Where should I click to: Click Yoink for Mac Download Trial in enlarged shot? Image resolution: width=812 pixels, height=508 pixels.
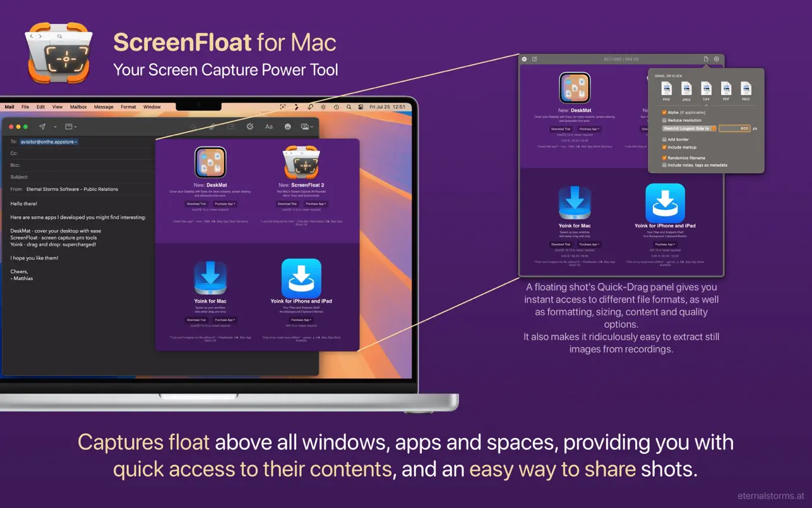coord(560,244)
